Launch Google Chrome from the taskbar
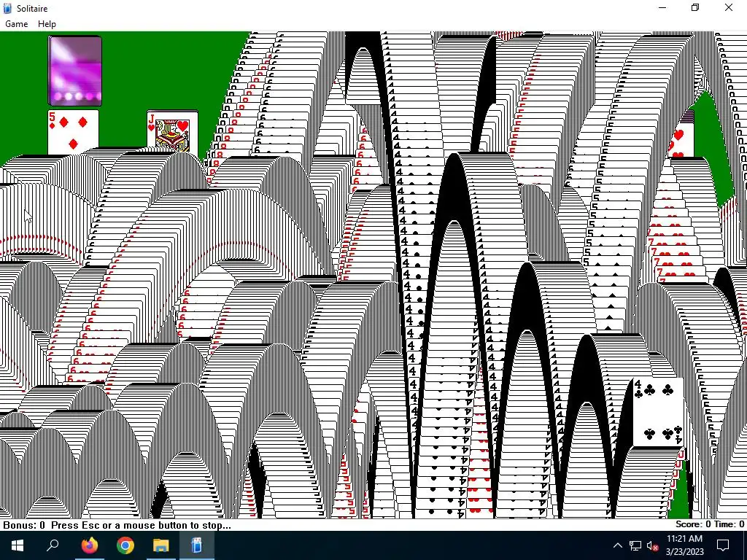Image resolution: width=747 pixels, height=560 pixels. pos(125,545)
